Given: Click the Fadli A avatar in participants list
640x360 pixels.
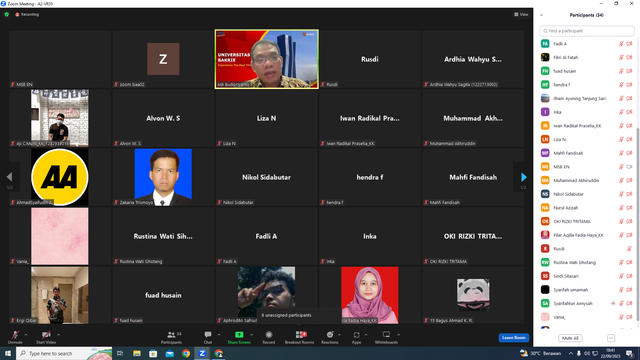Looking at the screenshot, I should tap(545, 44).
